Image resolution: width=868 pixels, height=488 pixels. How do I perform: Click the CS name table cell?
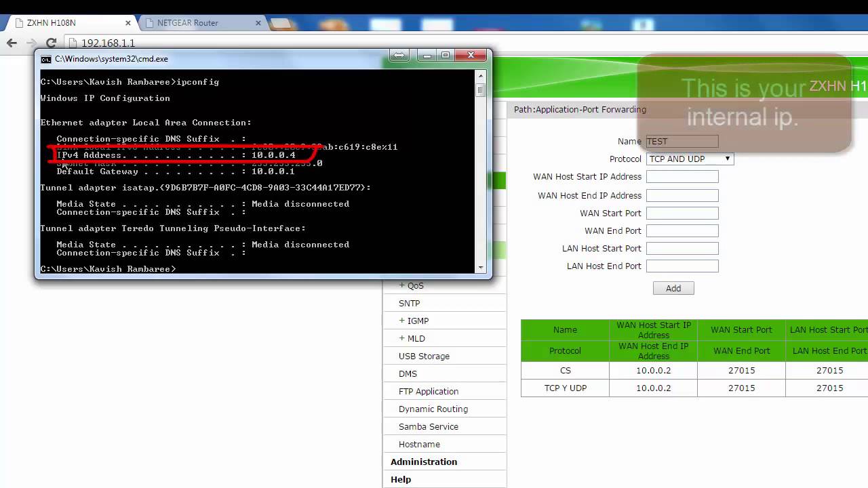coord(566,371)
